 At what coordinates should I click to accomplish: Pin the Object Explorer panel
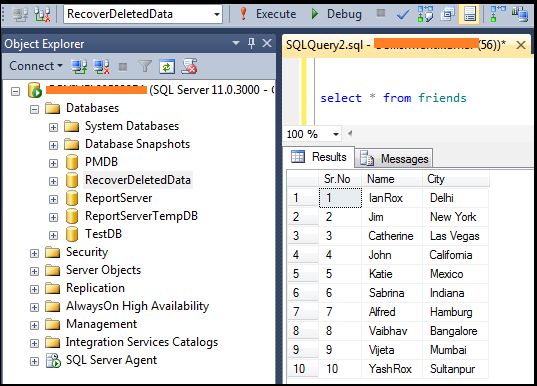(x=252, y=43)
